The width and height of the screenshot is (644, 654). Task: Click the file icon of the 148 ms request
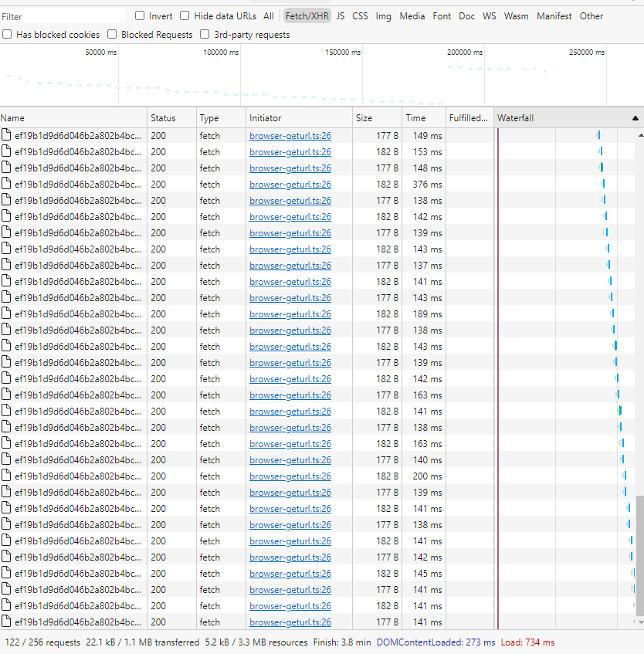[x=6, y=168]
